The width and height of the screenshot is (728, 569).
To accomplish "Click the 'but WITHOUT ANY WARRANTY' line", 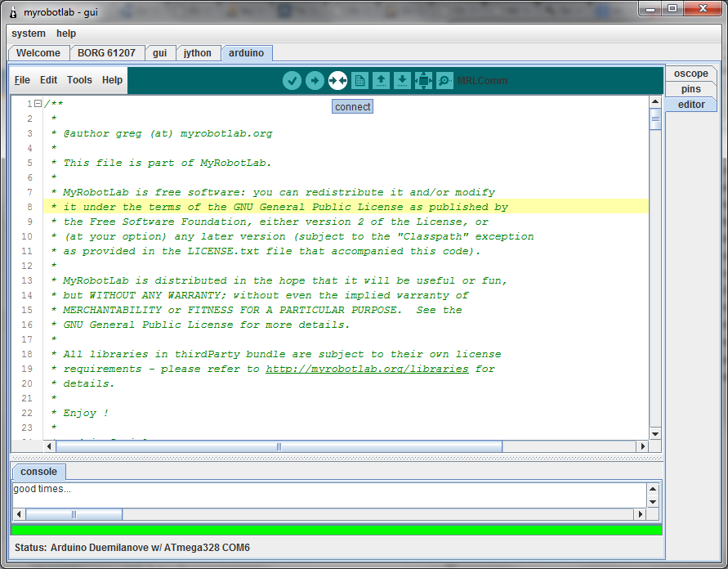I will click(x=260, y=295).
